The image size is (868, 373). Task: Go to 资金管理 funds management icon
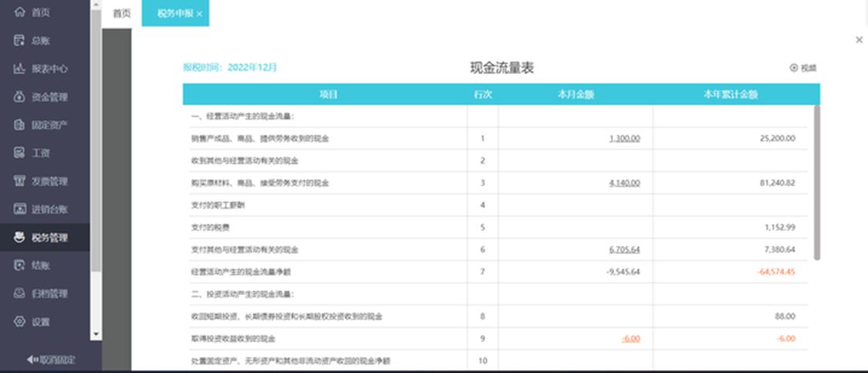point(19,97)
